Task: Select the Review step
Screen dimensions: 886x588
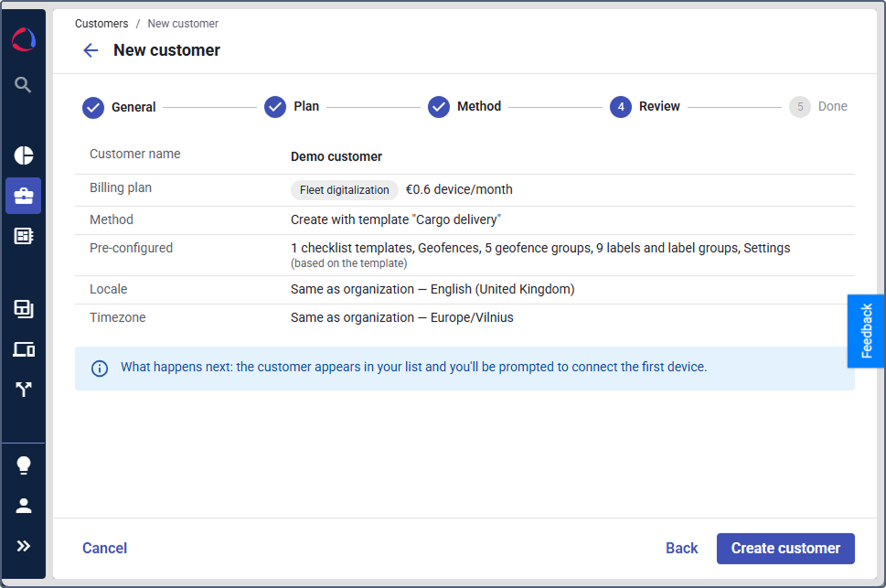Action: (645, 107)
